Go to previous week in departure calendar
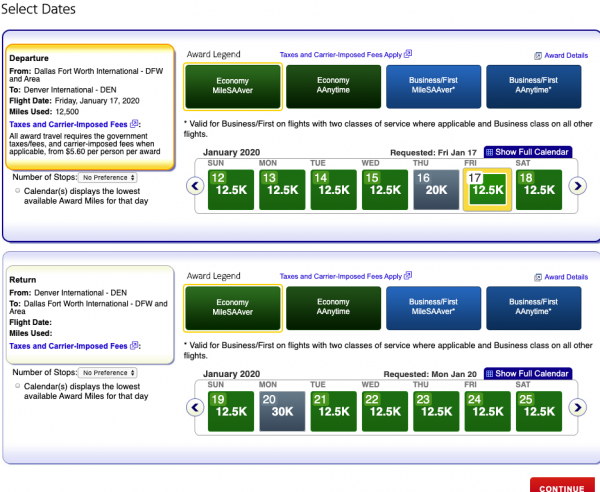600x492 pixels. click(x=196, y=185)
